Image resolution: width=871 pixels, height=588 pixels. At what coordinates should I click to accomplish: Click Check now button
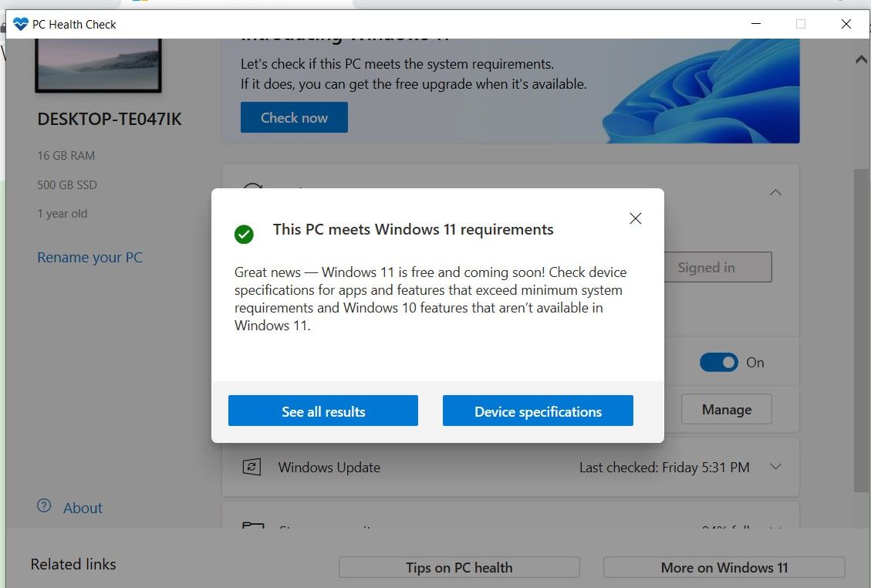click(x=294, y=117)
